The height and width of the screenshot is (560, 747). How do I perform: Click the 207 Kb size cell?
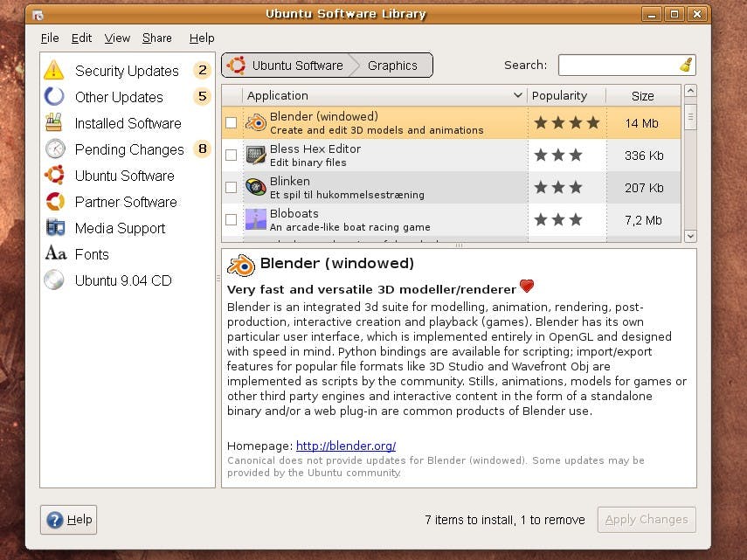coord(644,188)
